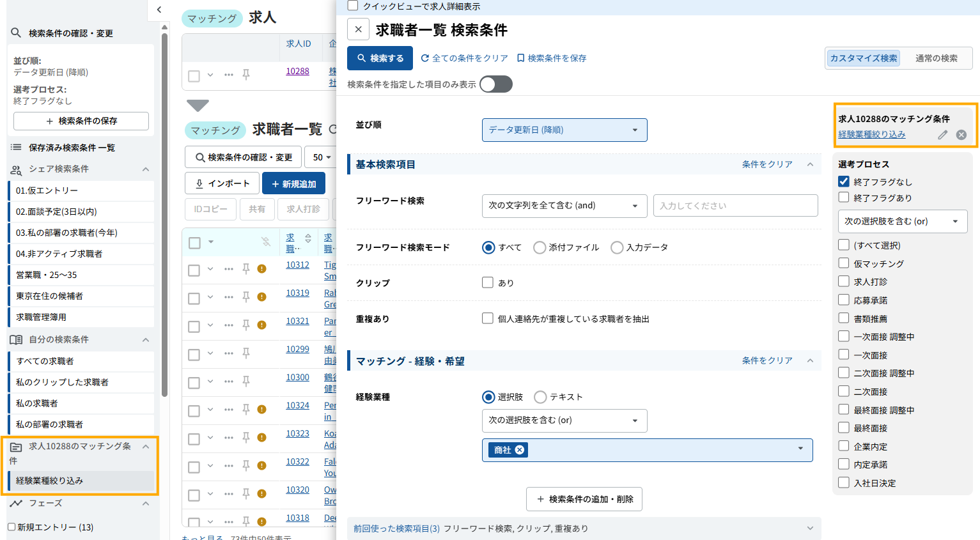980x540 pixels.
Task: Uncheck 終了フラグなし checkbox
Action: [x=844, y=181]
